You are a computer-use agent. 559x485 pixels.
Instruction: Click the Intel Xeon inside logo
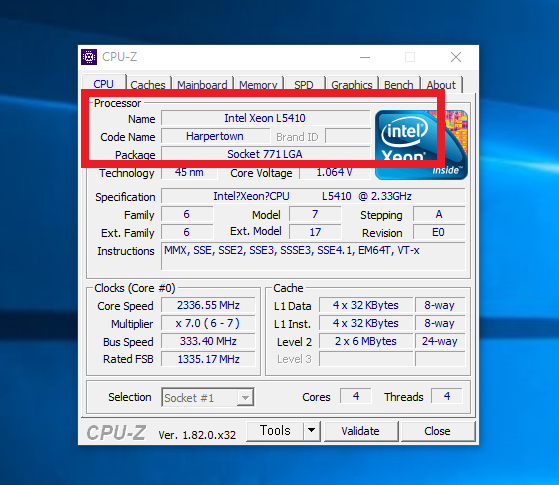(421, 144)
